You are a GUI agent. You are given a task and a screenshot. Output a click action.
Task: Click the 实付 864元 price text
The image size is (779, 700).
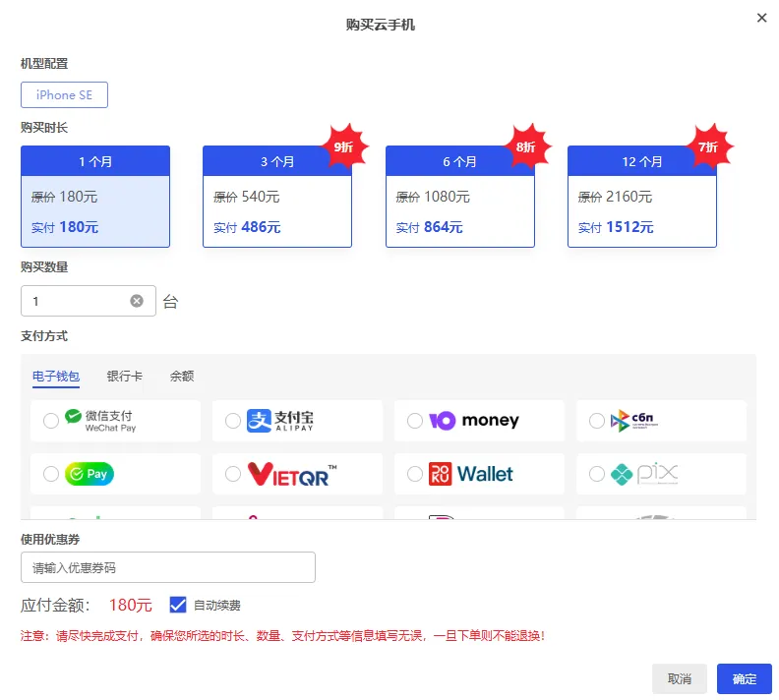pyautogui.click(x=429, y=227)
